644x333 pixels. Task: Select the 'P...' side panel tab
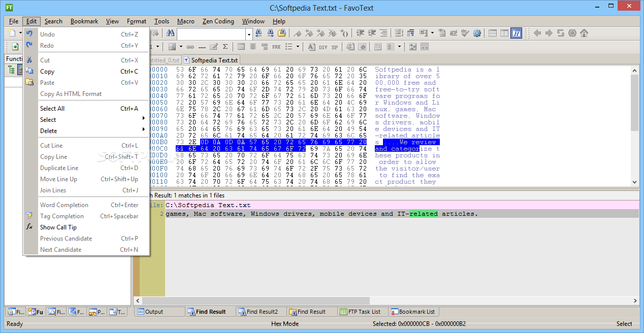96,312
